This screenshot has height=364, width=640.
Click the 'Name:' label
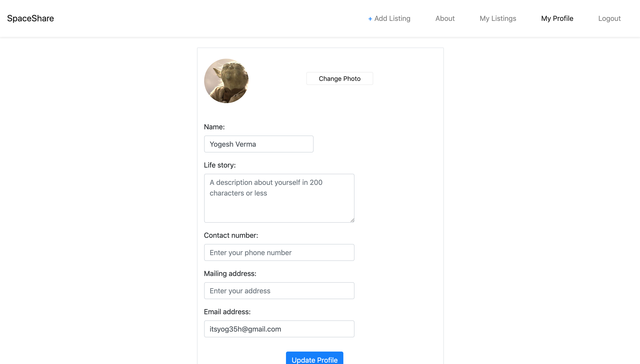click(x=214, y=127)
